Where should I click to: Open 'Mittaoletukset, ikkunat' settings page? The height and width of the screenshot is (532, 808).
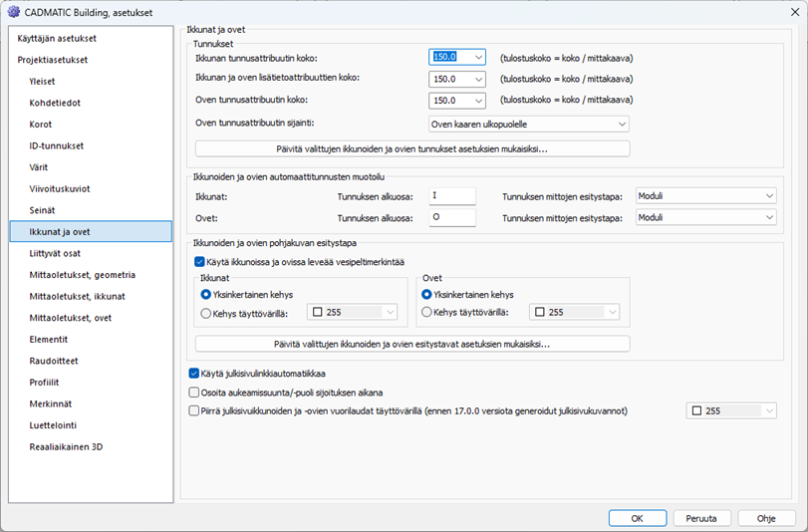[x=77, y=296]
